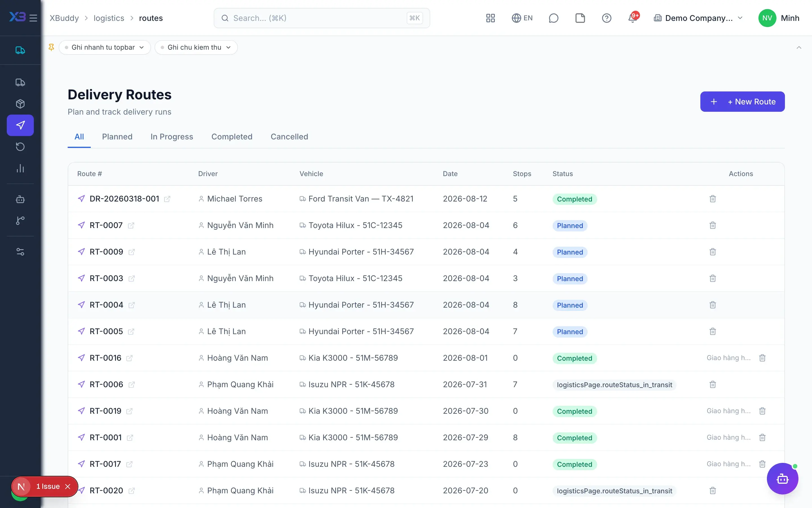Open the chat messages icon

pyautogui.click(x=553, y=18)
